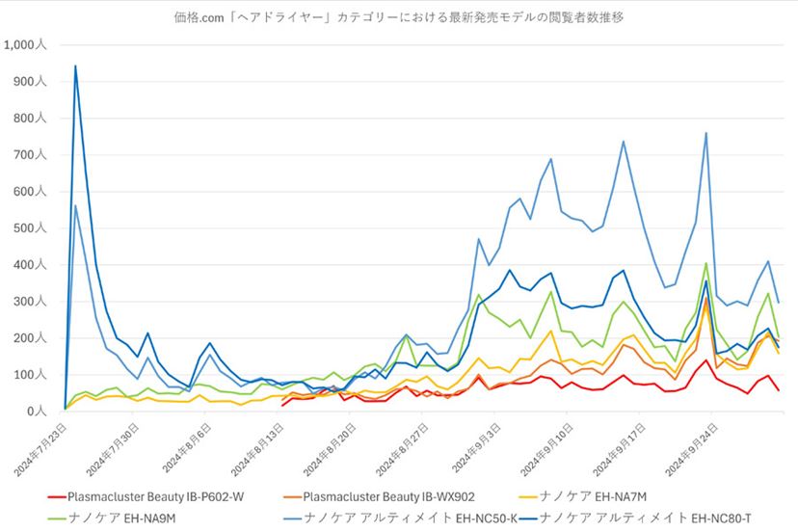Click the green line swatch for EH-NA9M
The height and width of the screenshot is (532, 798).
coord(57,519)
